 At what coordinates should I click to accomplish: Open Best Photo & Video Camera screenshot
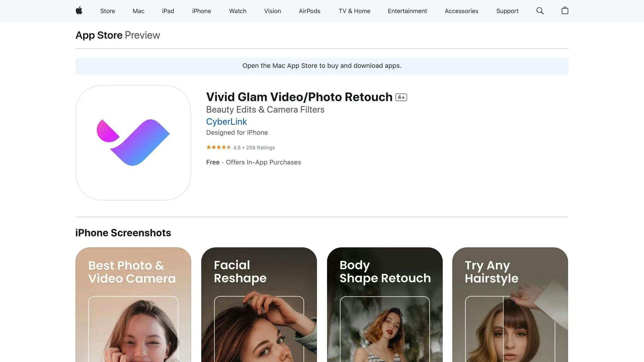pyautogui.click(x=133, y=304)
